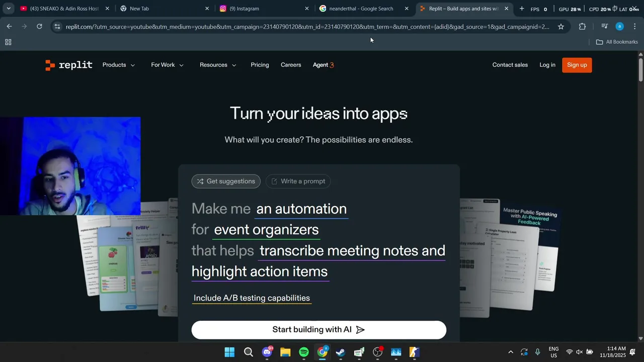Open notifications bell in system tray

coord(633,352)
